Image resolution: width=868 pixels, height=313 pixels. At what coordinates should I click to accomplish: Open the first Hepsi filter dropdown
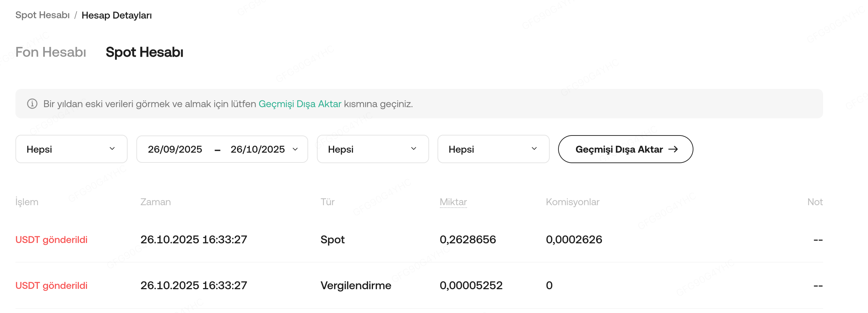tap(71, 149)
